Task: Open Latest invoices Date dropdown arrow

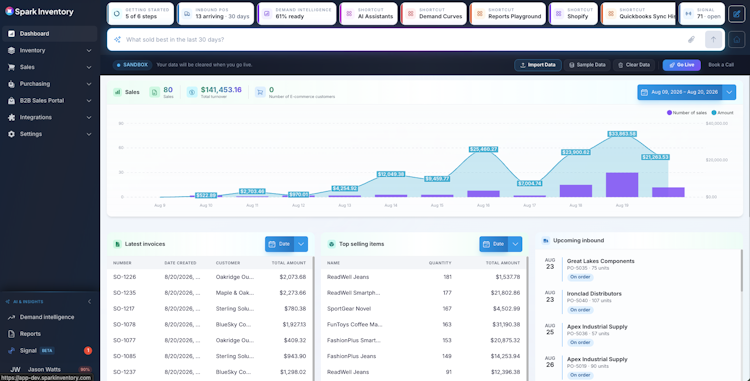Action: tap(301, 244)
